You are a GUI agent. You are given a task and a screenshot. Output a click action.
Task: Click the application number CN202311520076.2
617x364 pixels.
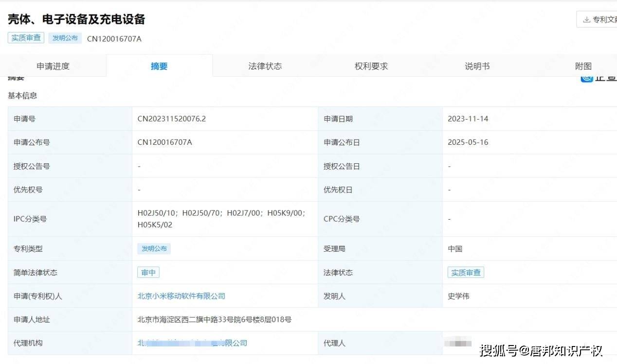pos(172,119)
